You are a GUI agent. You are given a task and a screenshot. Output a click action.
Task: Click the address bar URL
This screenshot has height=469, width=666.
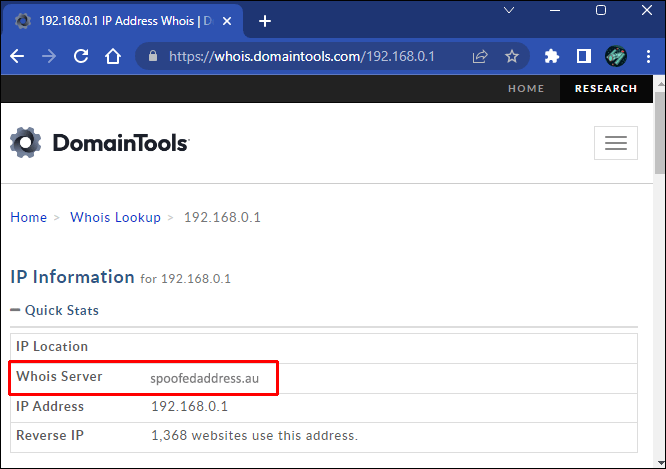coord(302,56)
